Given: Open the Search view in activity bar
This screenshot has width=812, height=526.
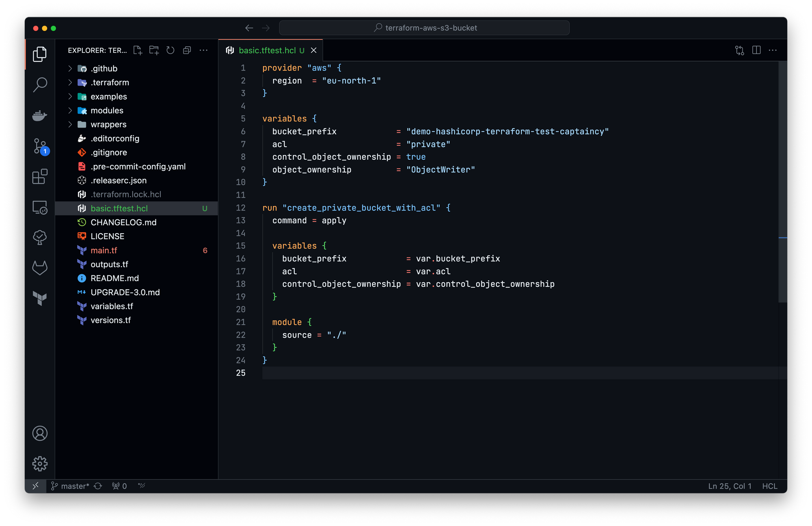Looking at the screenshot, I should click(40, 84).
